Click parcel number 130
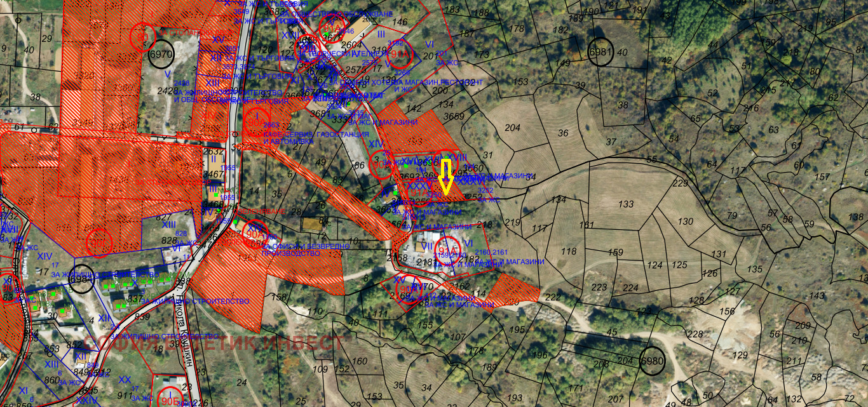Image resolution: width=868 pixels, height=407 pixels. pyautogui.click(x=686, y=222)
